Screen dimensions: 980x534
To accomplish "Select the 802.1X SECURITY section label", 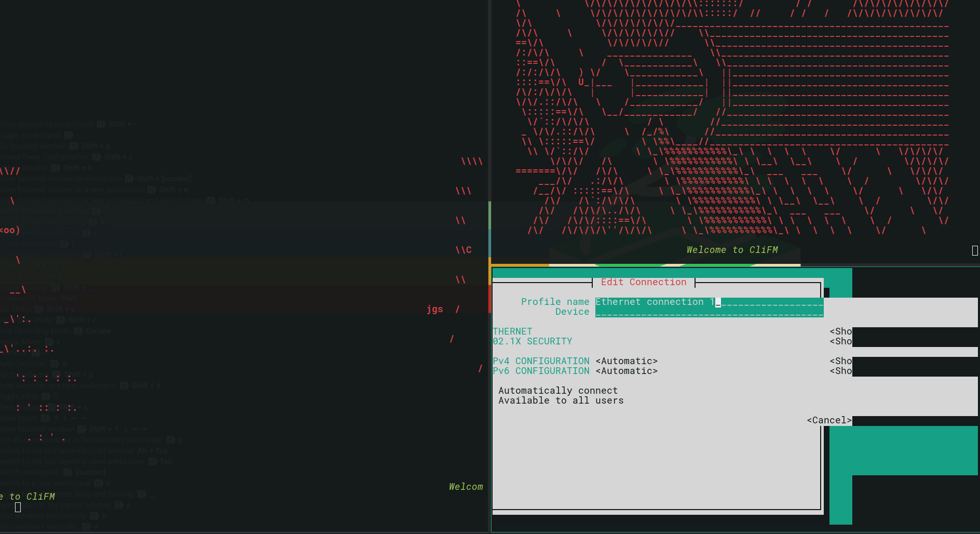I will tap(533, 341).
